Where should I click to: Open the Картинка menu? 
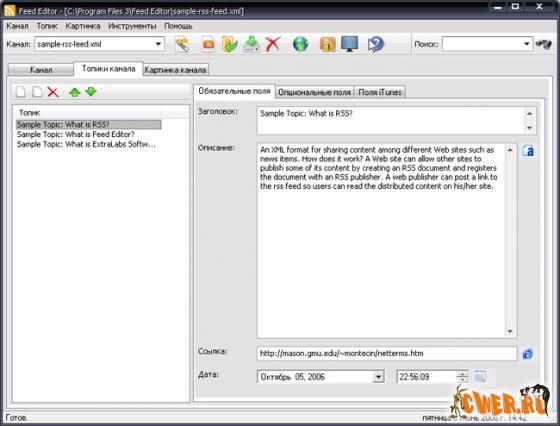pyautogui.click(x=83, y=26)
